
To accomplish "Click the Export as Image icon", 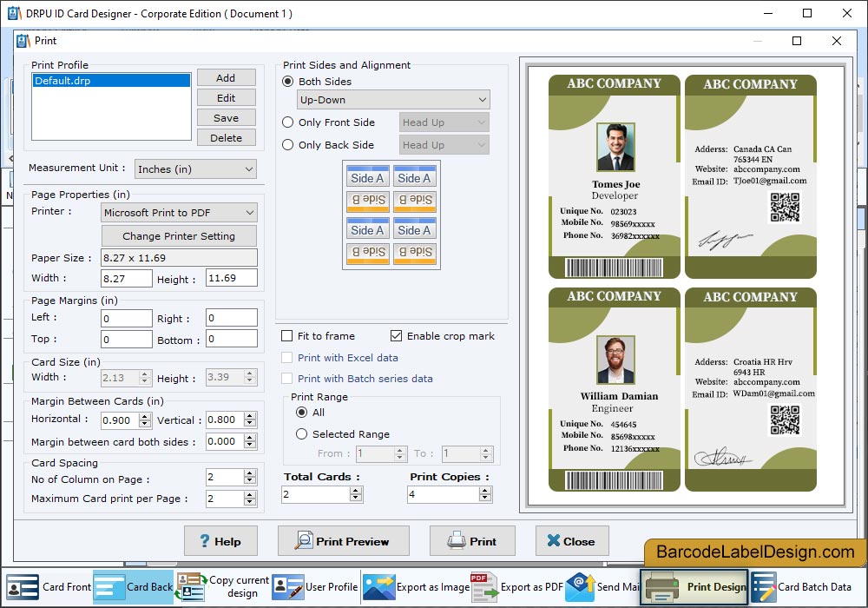I will coord(379,587).
